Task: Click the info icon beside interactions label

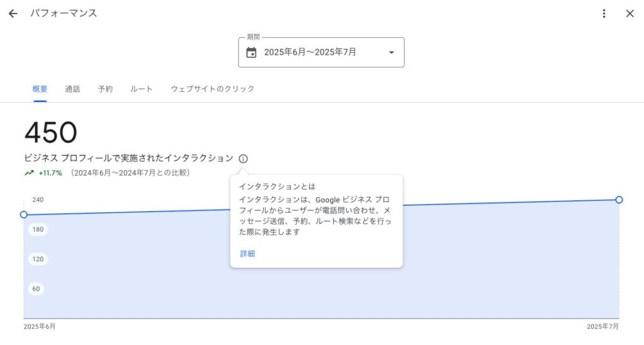Action: point(243,159)
